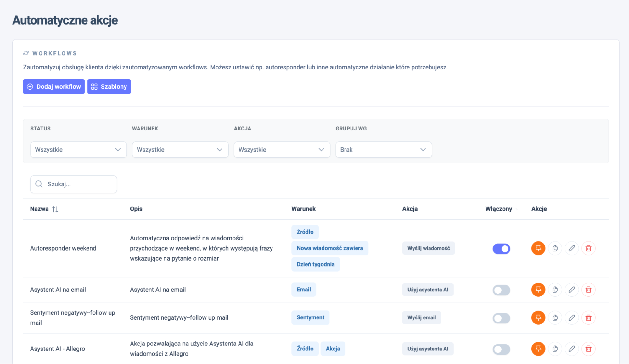This screenshot has height=364, width=629.
Task: Copy the Asystent AI - Allegro workflow
Action: [555, 349]
